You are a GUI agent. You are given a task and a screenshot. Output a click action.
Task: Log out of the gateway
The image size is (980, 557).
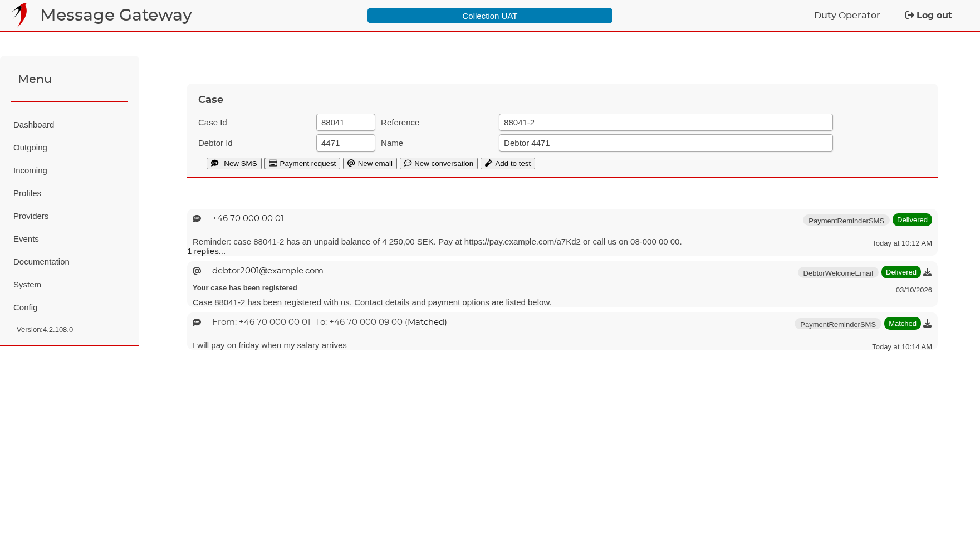pyautogui.click(x=928, y=15)
